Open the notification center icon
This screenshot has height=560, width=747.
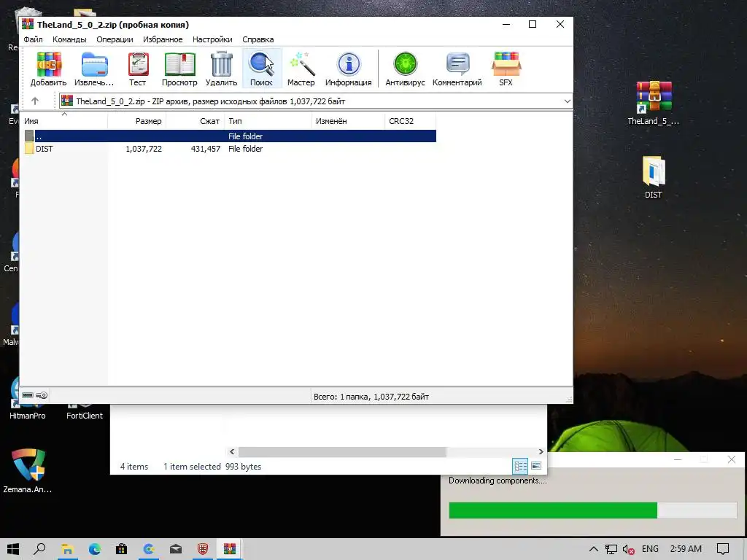(723, 549)
